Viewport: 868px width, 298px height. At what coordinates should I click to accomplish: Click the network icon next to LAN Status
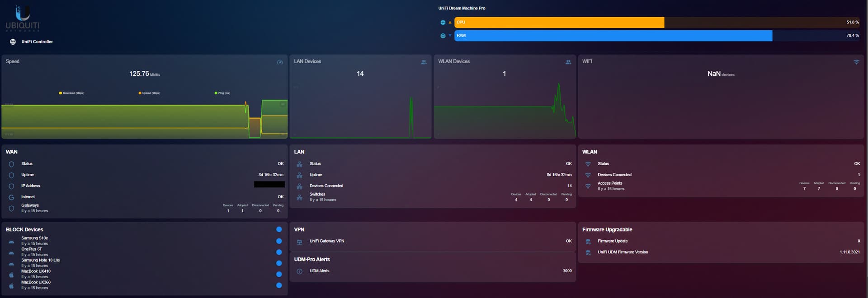pos(299,164)
